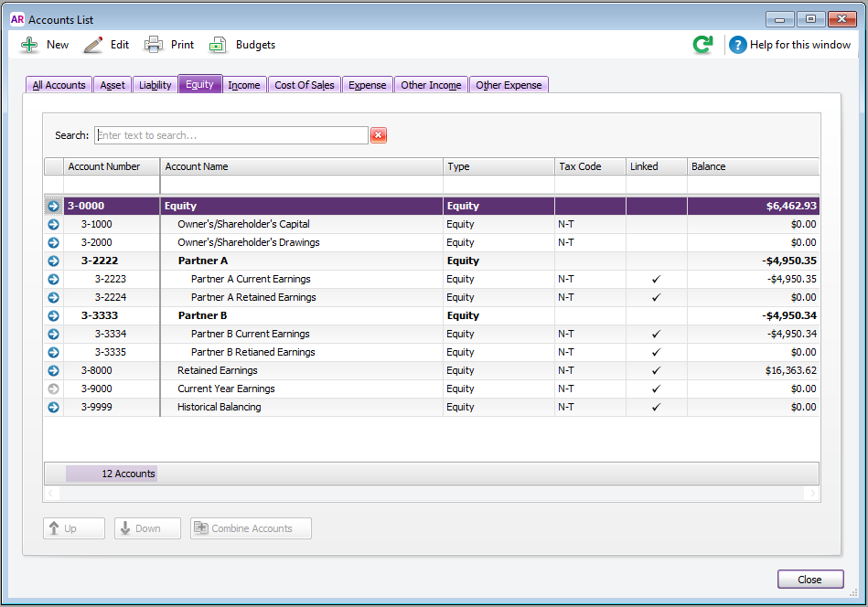Switch to the Liability tab
The width and height of the screenshot is (868, 607).
click(x=155, y=85)
